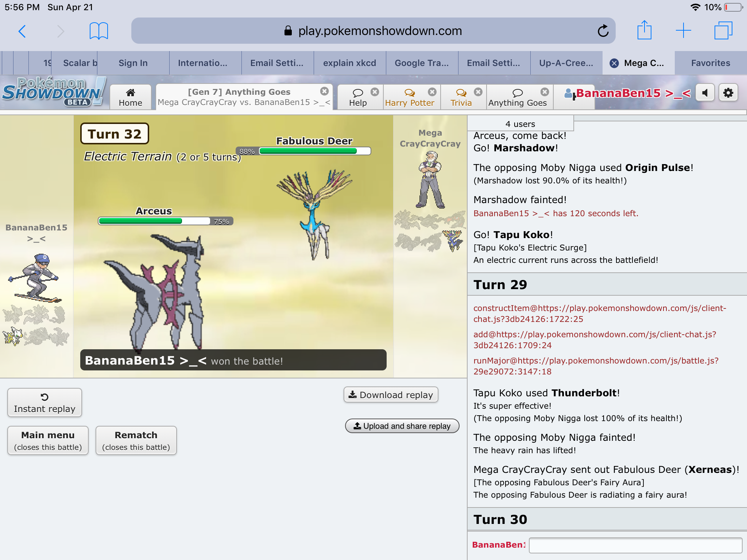Close the Gen 7 Anything Goes battle tab
This screenshot has width=747, height=560.
(324, 91)
